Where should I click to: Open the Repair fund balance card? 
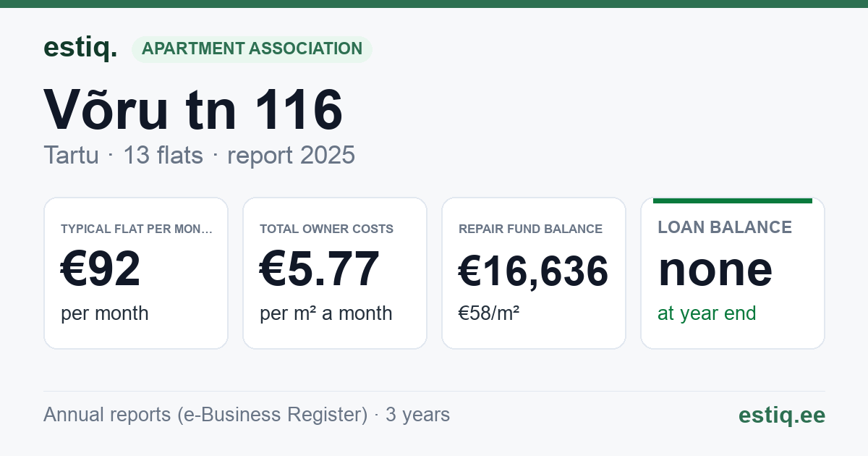tap(534, 273)
